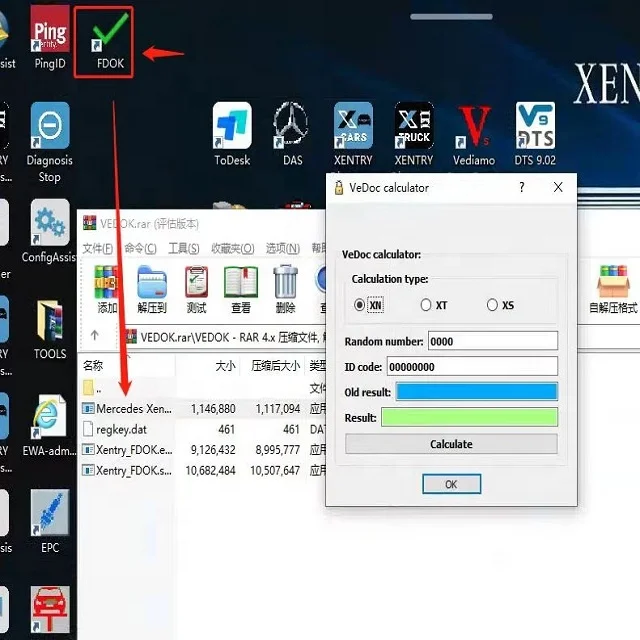Screen dimensions: 640x640
Task: Open the 文件(F) menu in WinRAR
Action: [98, 248]
